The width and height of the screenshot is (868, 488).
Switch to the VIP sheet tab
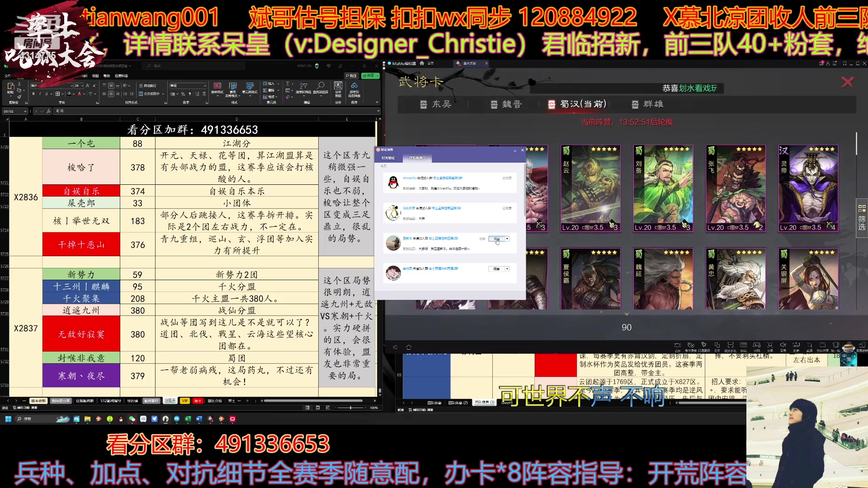point(184,401)
